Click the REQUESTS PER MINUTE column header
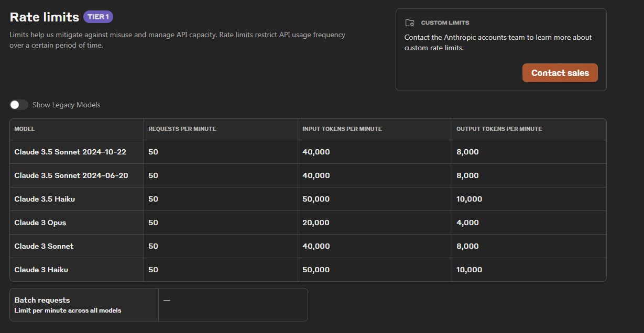 pyautogui.click(x=182, y=129)
